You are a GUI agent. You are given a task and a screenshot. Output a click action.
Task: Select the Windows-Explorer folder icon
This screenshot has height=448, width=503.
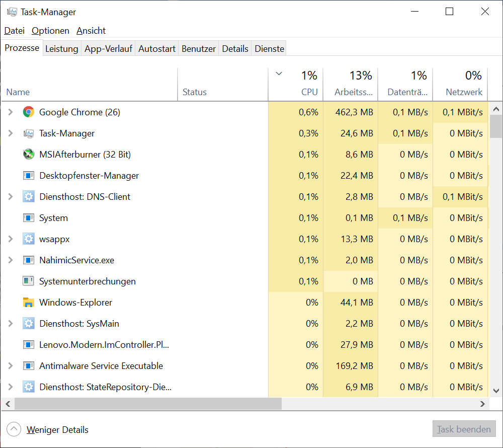(28, 302)
